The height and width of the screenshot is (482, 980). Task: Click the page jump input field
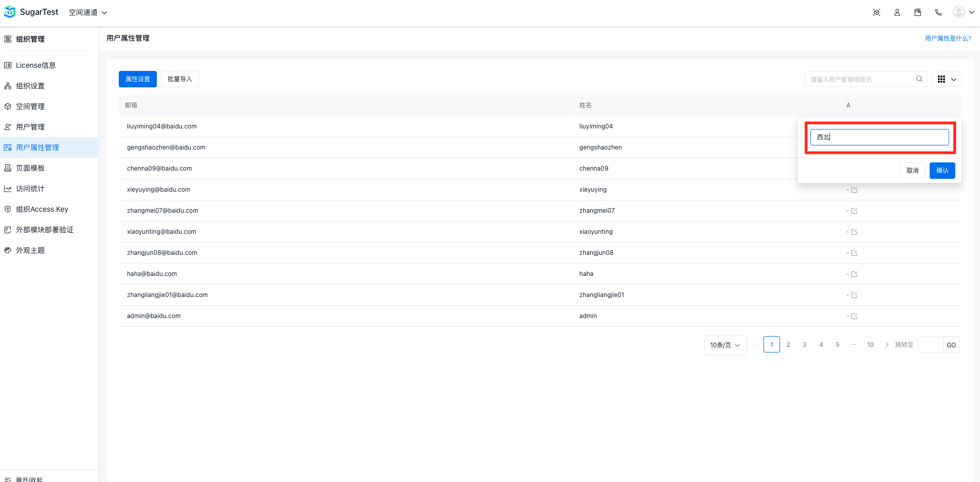[931, 345]
